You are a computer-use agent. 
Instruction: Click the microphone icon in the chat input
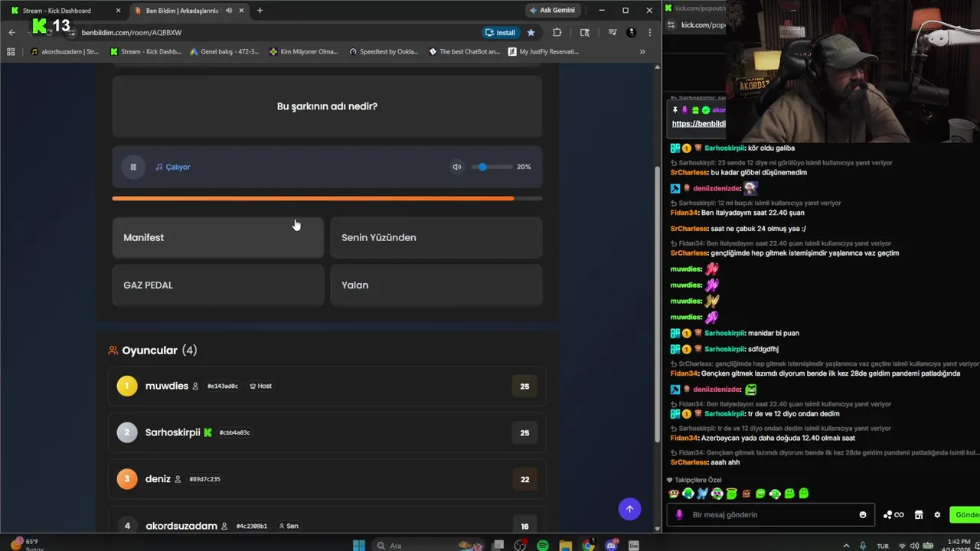coord(679,514)
